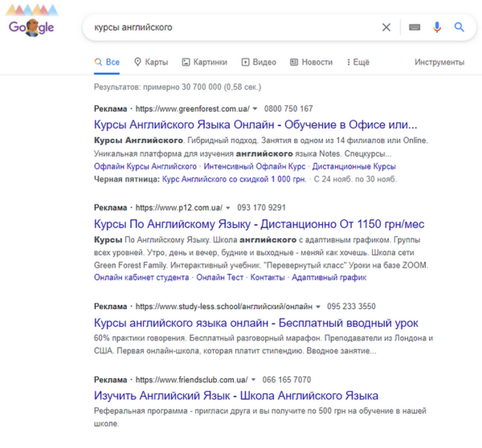Image resolution: width=482 pixels, height=448 pixels.
Task: Switch to Картинки tab
Action: click(204, 62)
